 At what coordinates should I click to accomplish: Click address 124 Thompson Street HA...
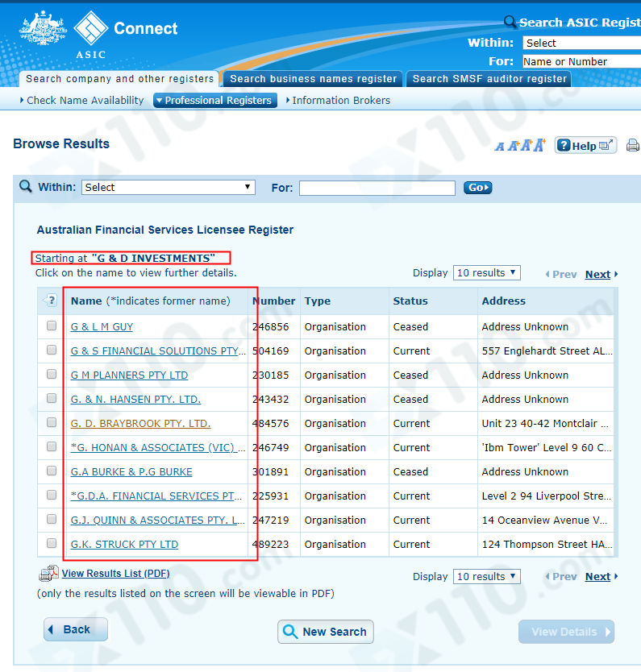[547, 544]
